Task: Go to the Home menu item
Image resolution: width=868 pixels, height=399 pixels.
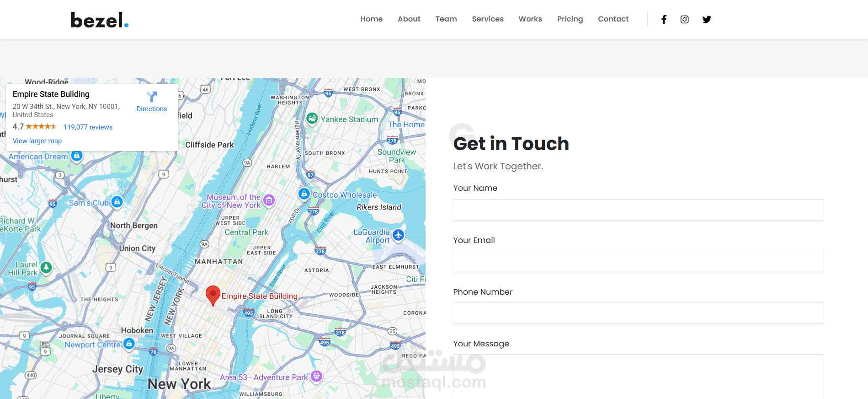Action: tap(372, 19)
